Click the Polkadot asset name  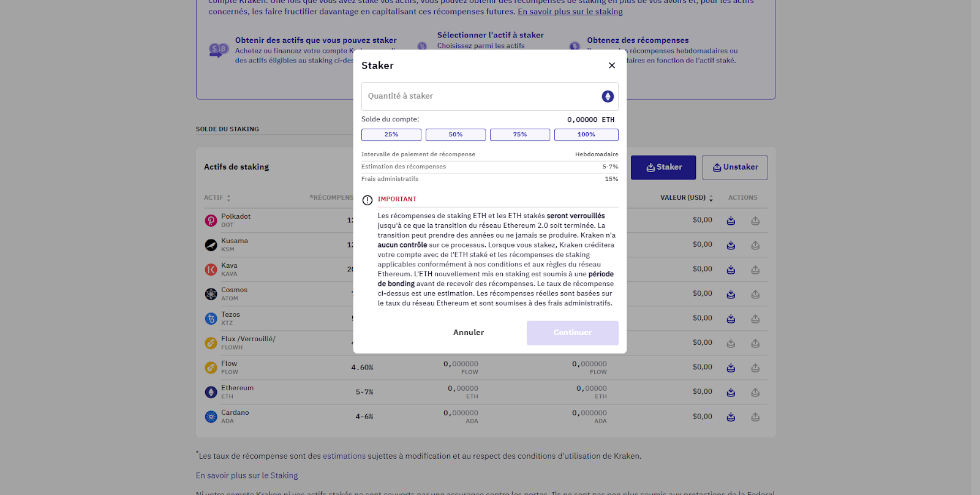point(236,216)
